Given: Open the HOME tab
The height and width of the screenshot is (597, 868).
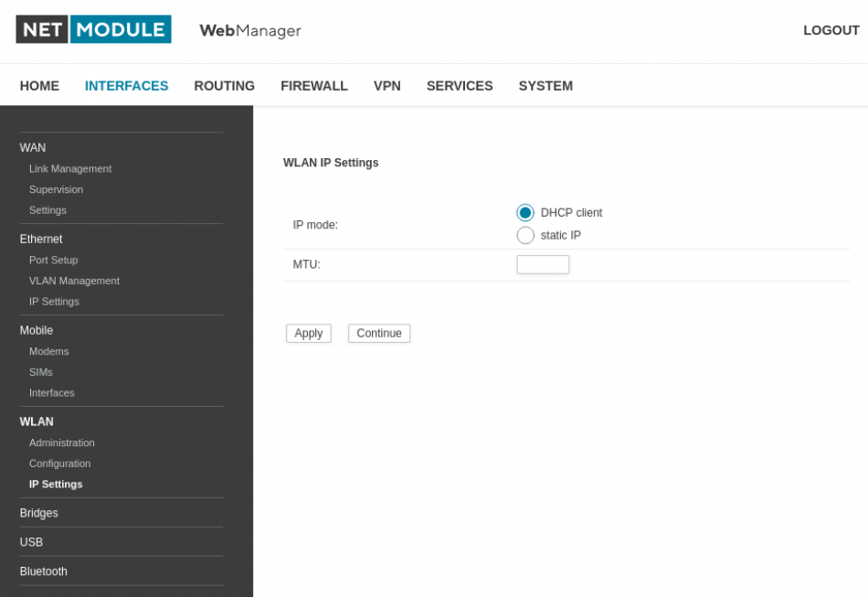Looking at the screenshot, I should point(39,86).
